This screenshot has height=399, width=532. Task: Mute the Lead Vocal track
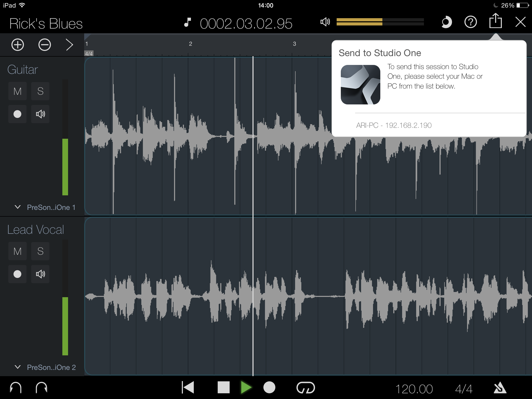[17, 251]
